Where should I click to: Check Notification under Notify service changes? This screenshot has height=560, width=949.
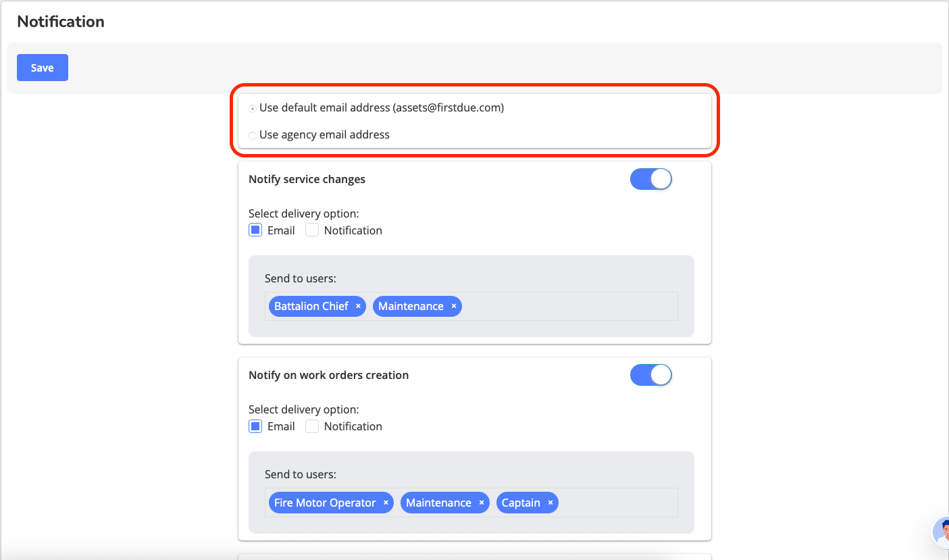[x=312, y=230]
